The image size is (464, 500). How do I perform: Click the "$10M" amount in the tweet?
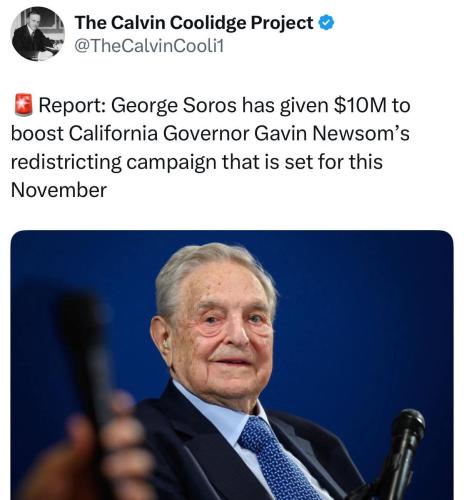click(359, 105)
